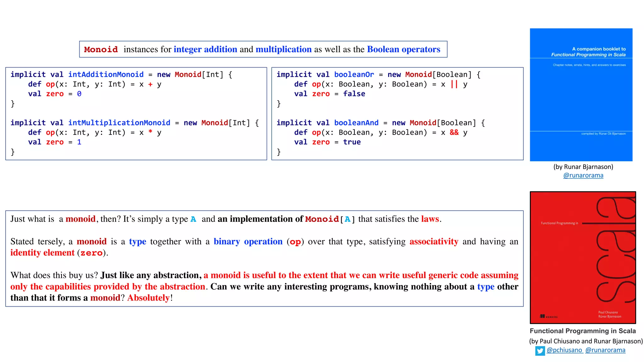Open the @runarorama link beside @pchiusano
The height and width of the screenshot is (362, 644).
point(605,350)
